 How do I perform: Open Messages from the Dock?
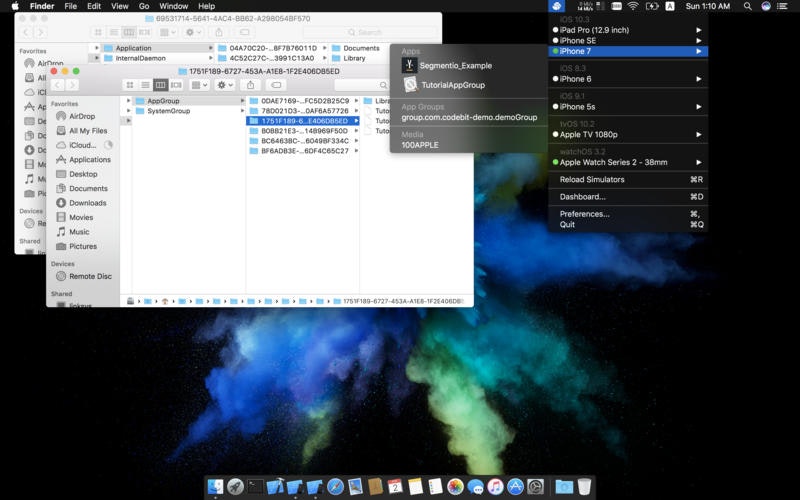476,487
